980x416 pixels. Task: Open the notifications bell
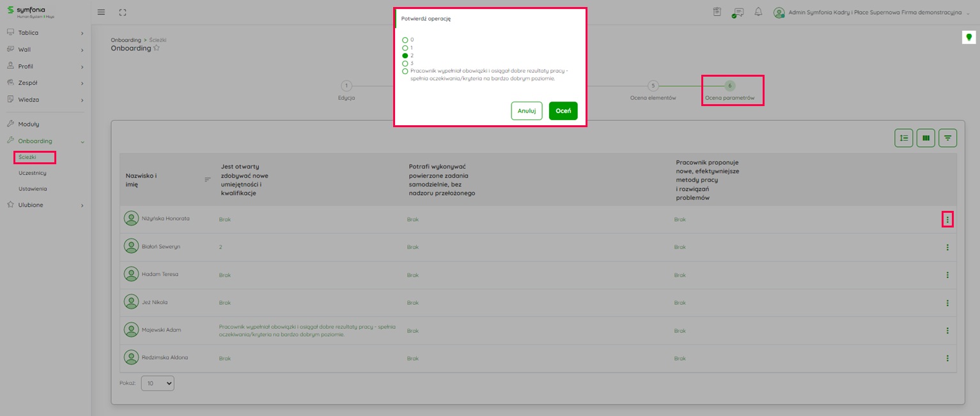[x=758, y=12]
